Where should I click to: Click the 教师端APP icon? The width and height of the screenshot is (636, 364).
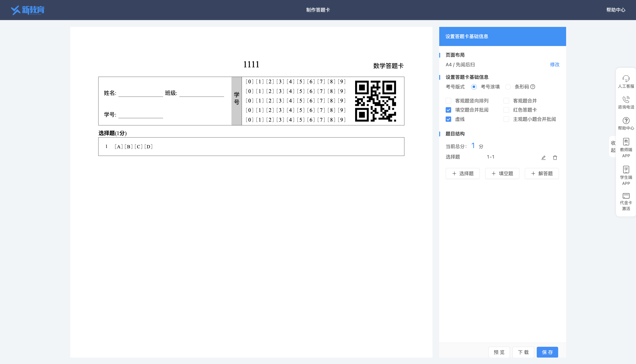(626, 148)
